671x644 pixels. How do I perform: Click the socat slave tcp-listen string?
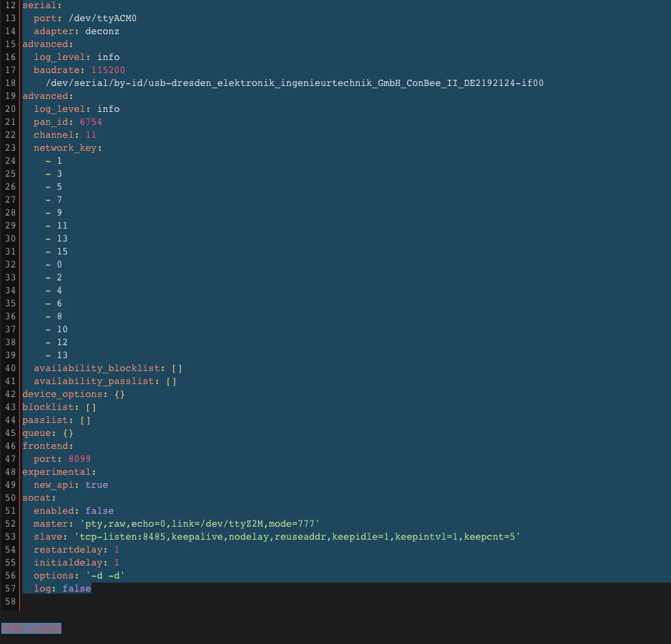click(x=298, y=537)
